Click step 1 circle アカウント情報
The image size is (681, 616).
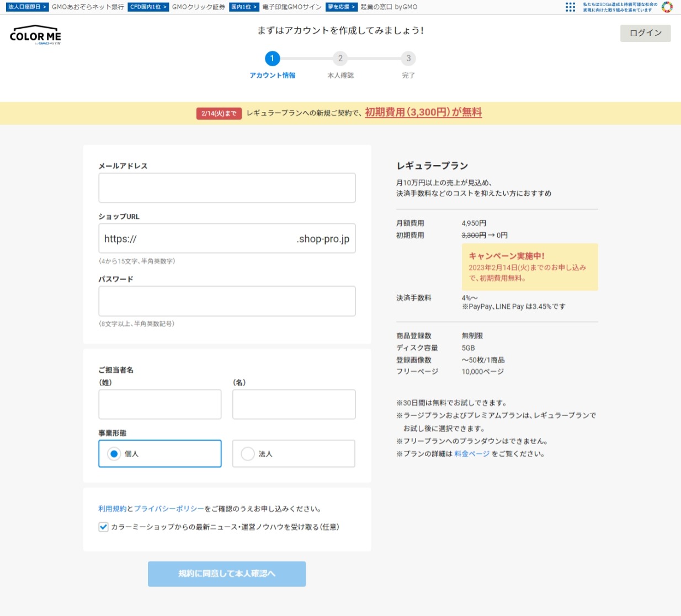pyautogui.click(x=272, y=58)
